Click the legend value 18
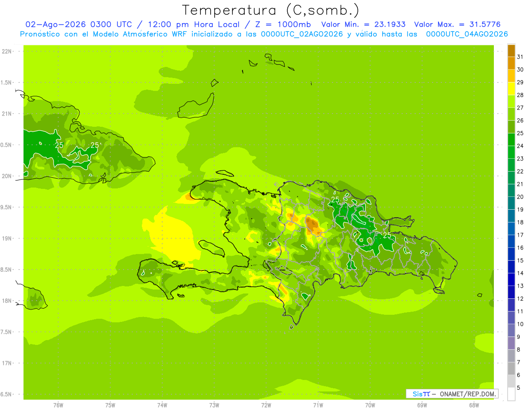The height and width of the screenshot is (411, 532). [520, 222]
